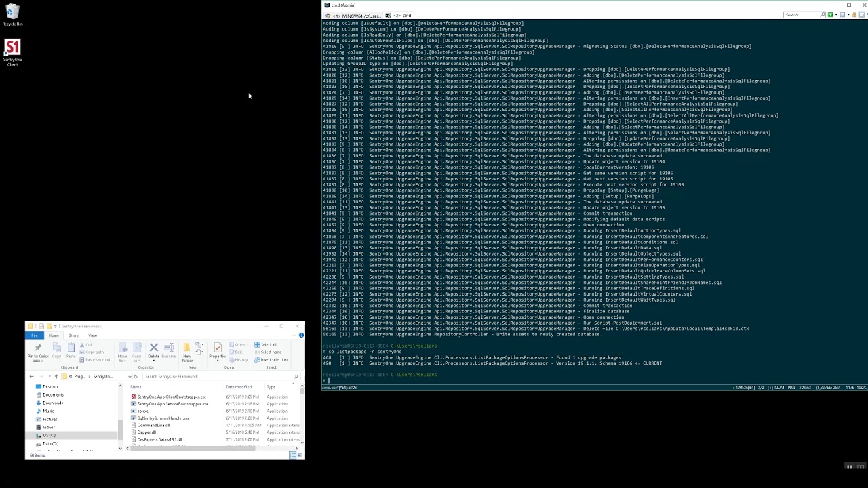Click Copy path in Explorer ribbon
This screenshot has height=488, width=868.
91,352
